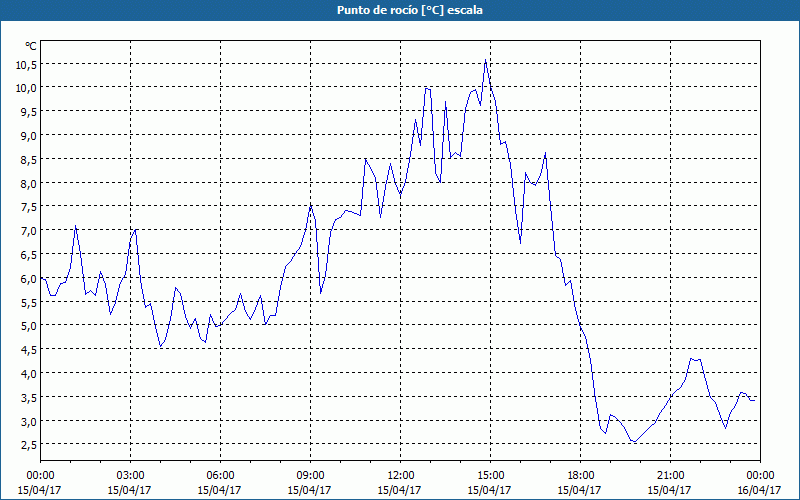Click the 15/04/17 date under 12:00

(x=399, y=490)
